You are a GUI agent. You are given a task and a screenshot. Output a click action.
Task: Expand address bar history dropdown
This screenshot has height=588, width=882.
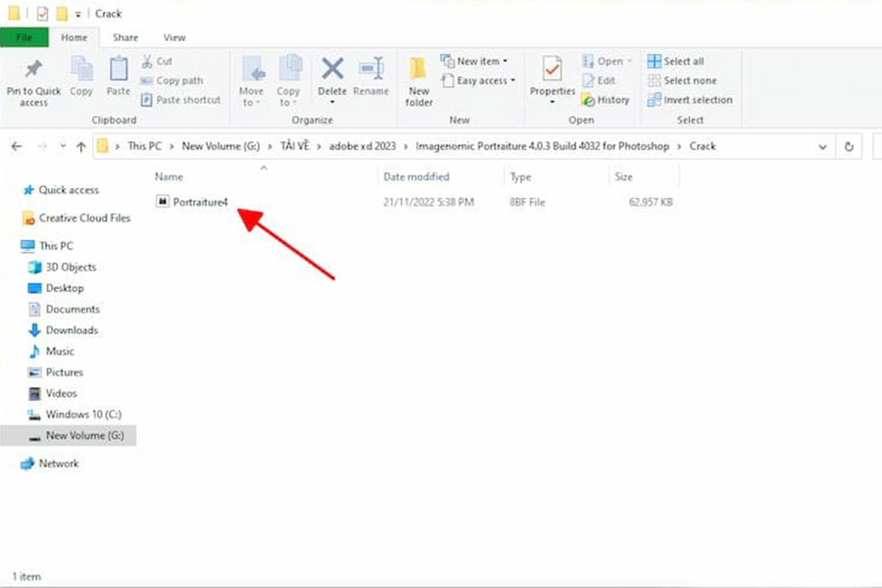(822, 147)
